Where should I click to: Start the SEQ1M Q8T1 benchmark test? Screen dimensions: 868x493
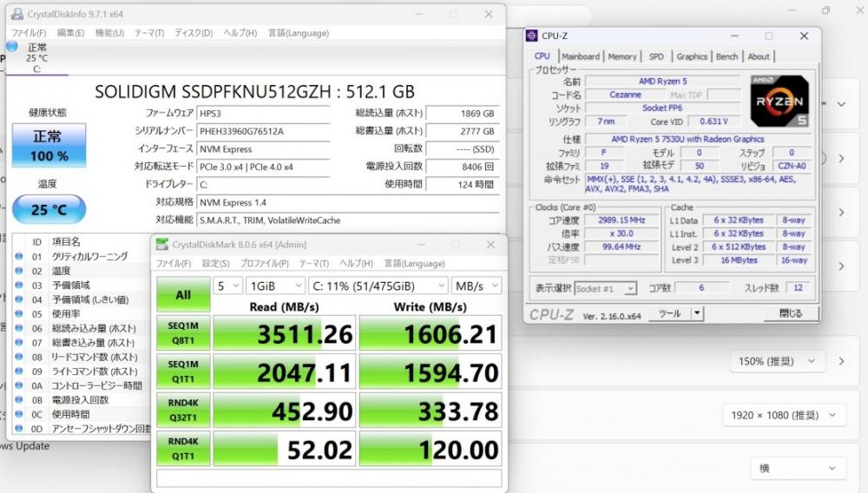[183, 335]
